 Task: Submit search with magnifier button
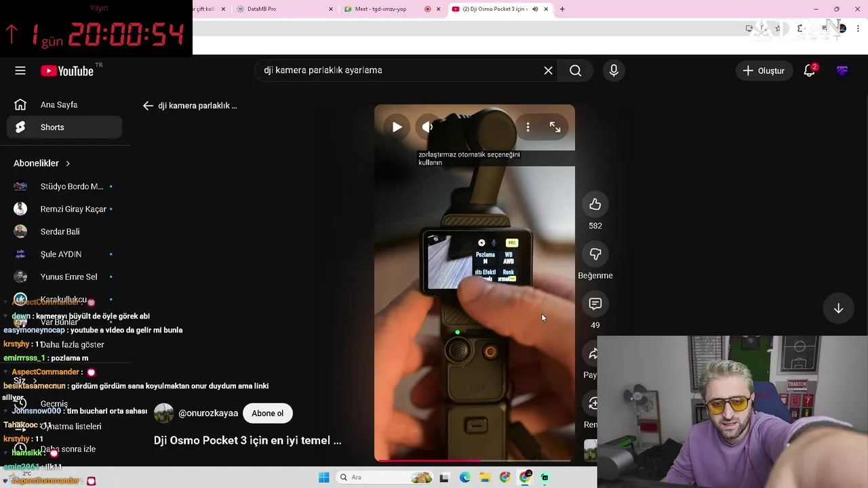(576, 70)
